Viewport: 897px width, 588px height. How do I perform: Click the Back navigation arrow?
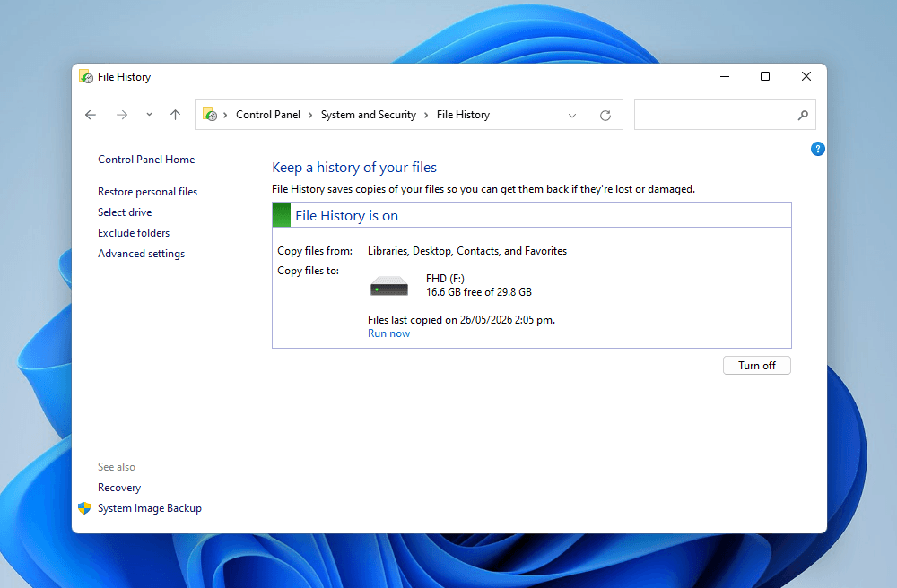[91, 115]
